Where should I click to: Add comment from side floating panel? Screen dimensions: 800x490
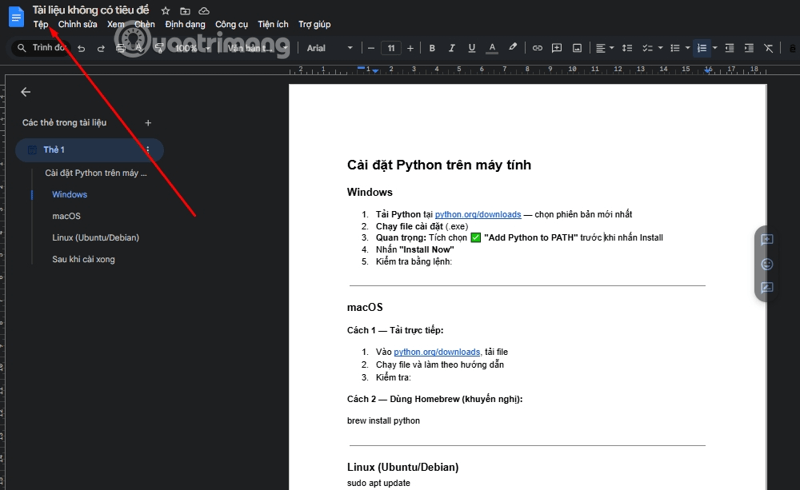767,240
